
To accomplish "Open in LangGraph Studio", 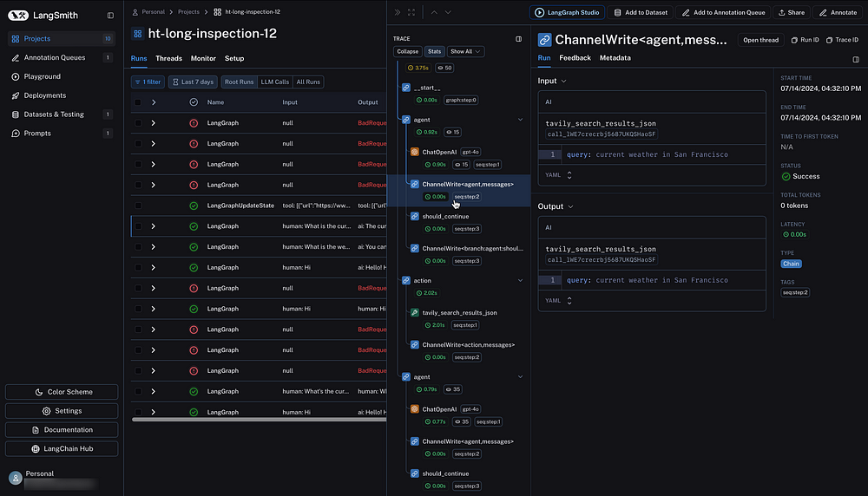I will (567, 12).
